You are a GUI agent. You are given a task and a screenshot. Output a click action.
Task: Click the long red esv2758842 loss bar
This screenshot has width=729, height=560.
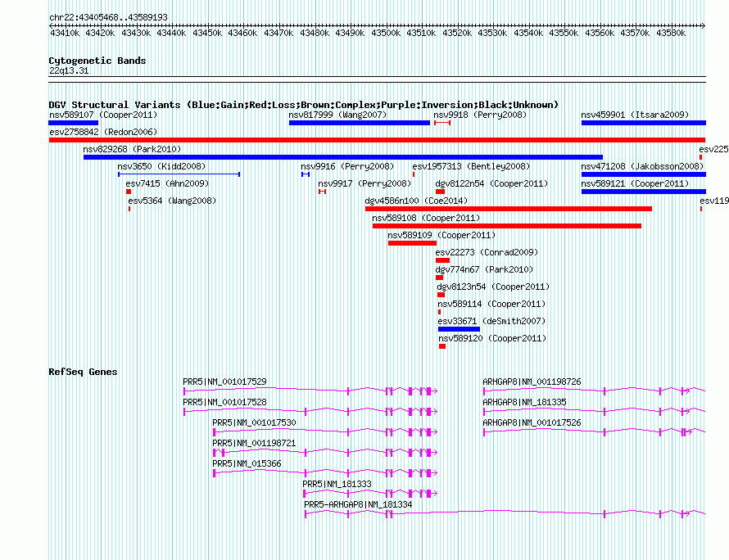click(377, 140)
